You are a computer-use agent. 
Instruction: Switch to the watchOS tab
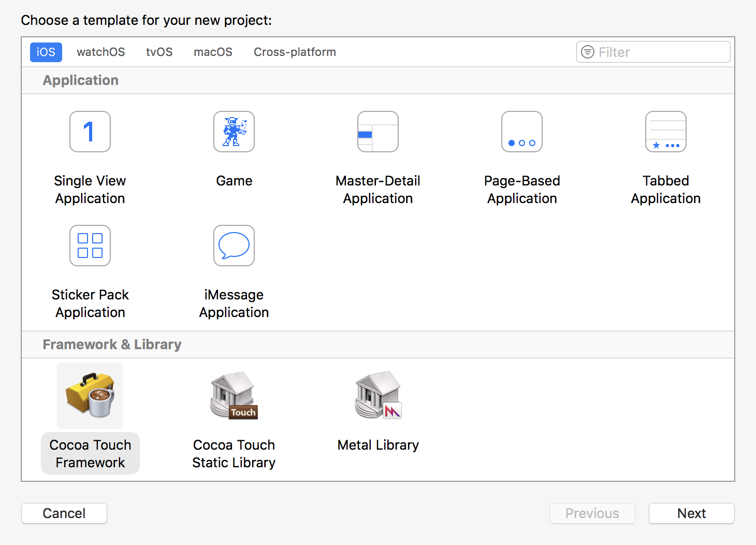(100, 52)
